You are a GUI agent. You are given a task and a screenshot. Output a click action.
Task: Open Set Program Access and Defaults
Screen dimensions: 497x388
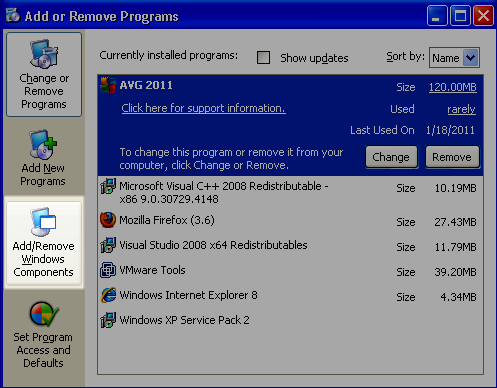coord(44,334)
